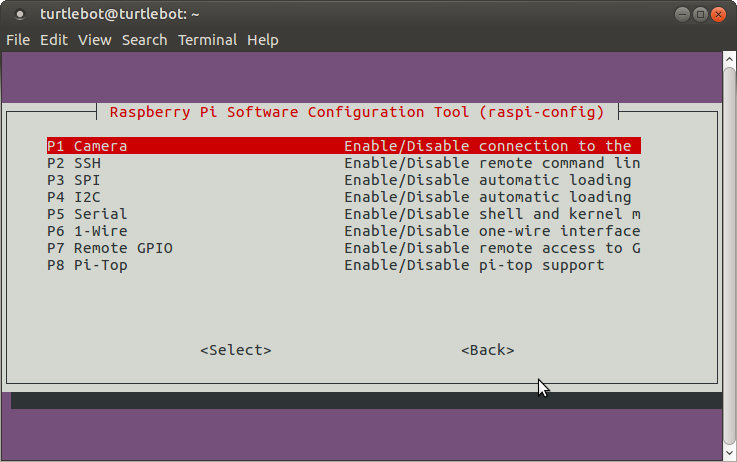Maximize the terminal window
Screen dimensions: 737x462
point(700,15)
